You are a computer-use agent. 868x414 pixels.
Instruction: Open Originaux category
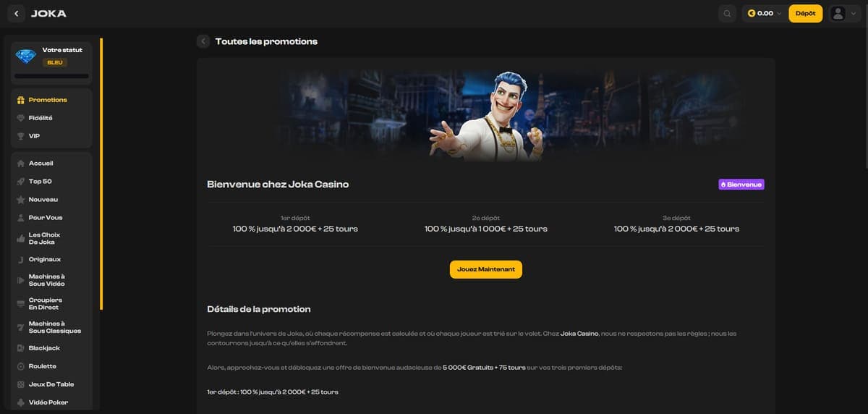click(45, 259)
